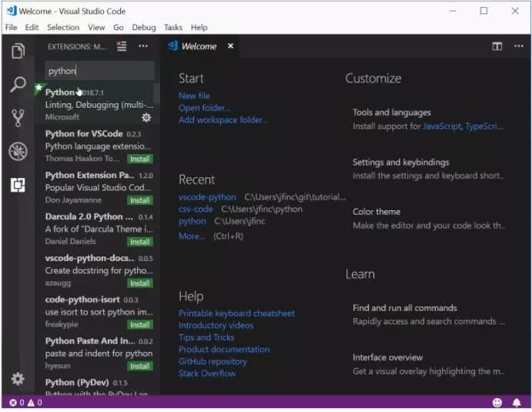Open recent python folder link
Image resolution: width=532 pixels, height=412 pixels.
[x=192, y=222]
